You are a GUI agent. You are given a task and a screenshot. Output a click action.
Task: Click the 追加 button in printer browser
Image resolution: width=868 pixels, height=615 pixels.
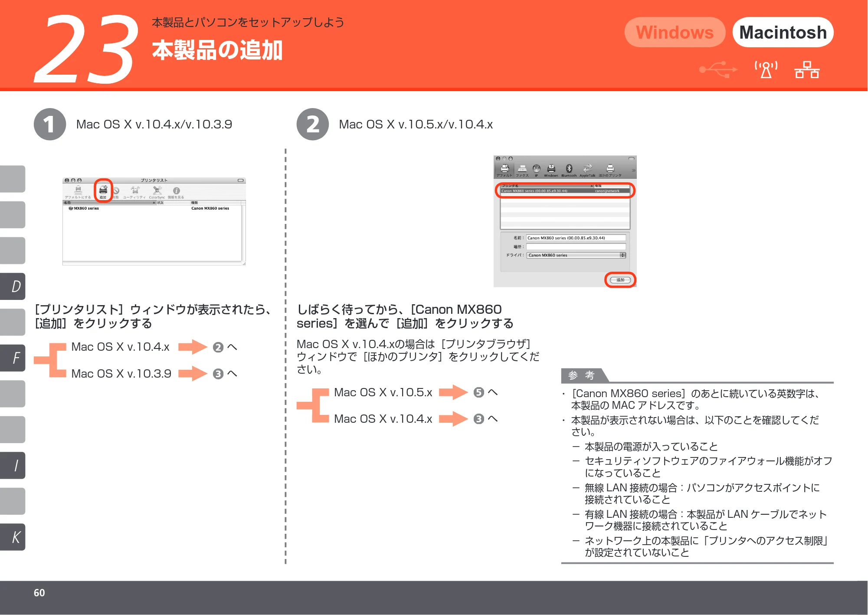620,280
